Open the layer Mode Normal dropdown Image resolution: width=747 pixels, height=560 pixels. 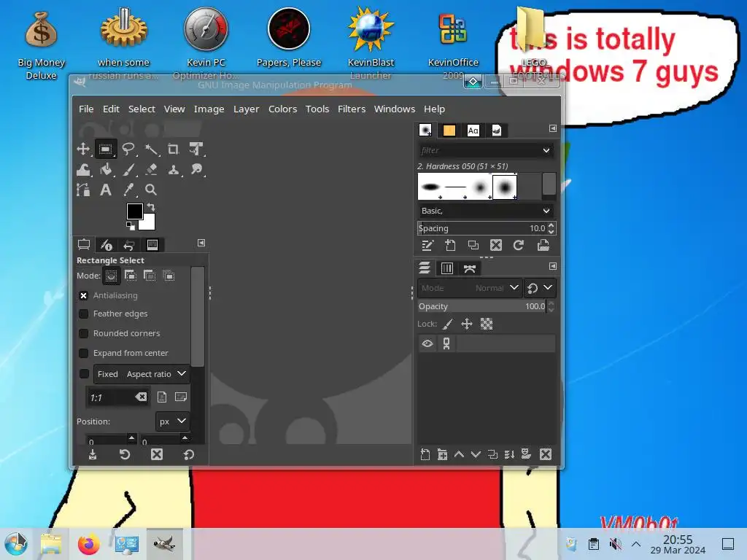click(470, 288)
